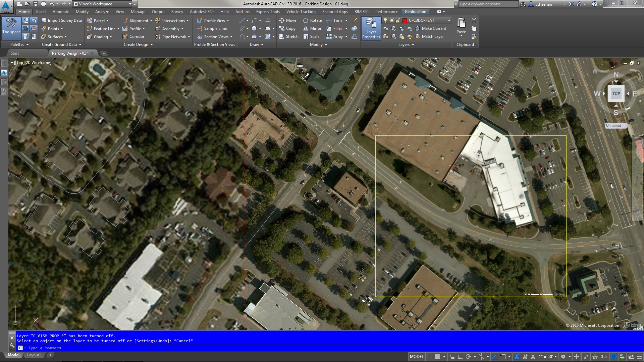This screenshot has height=362, width=644.
Task: Set view to Top on the ViewCube
Action: (616, 94)
